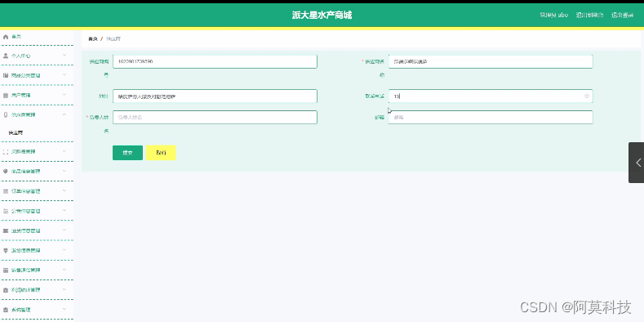Viewport: 644px width, 322px height.
Task: Click the person icon for 个人中心
Action: (x=6, y=56)
